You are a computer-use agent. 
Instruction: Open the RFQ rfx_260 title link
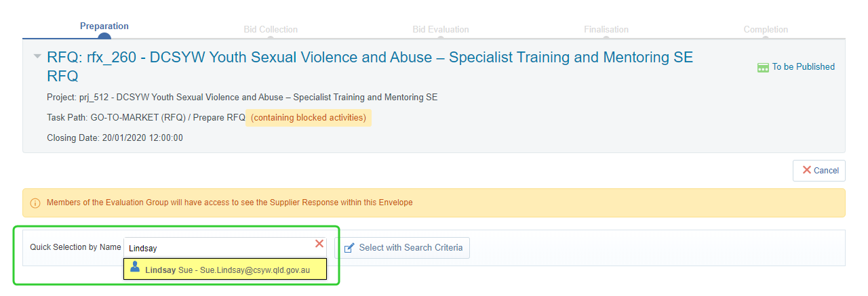coord(370,66)
